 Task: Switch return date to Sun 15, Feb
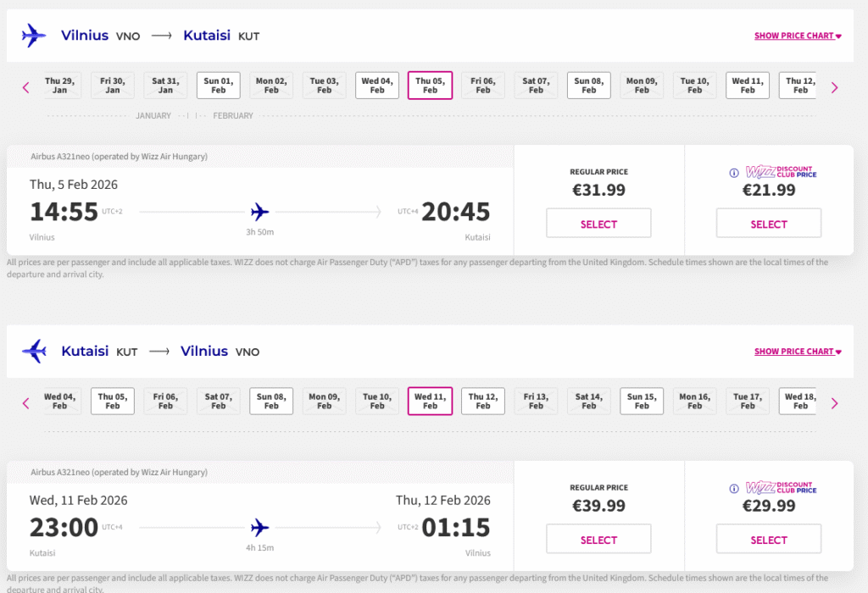click(642, 401)
